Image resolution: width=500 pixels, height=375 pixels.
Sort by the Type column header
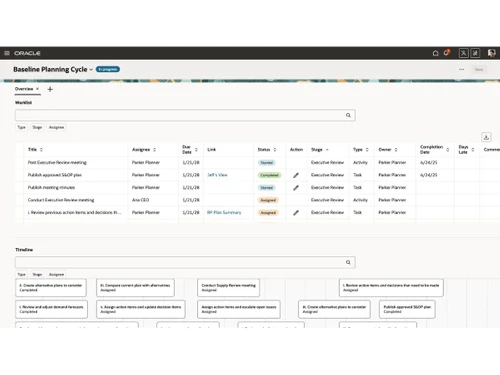(x=367, y=150)
